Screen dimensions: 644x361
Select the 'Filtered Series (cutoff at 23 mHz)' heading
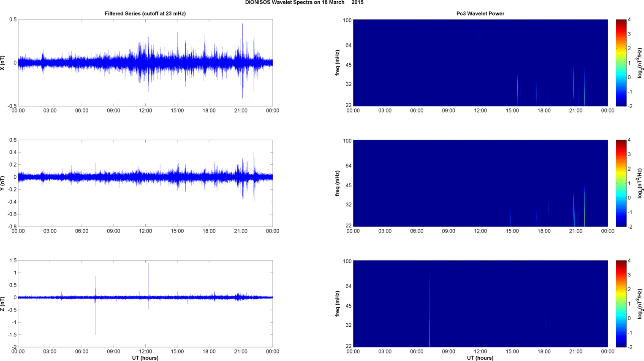[x=145, y=14]
